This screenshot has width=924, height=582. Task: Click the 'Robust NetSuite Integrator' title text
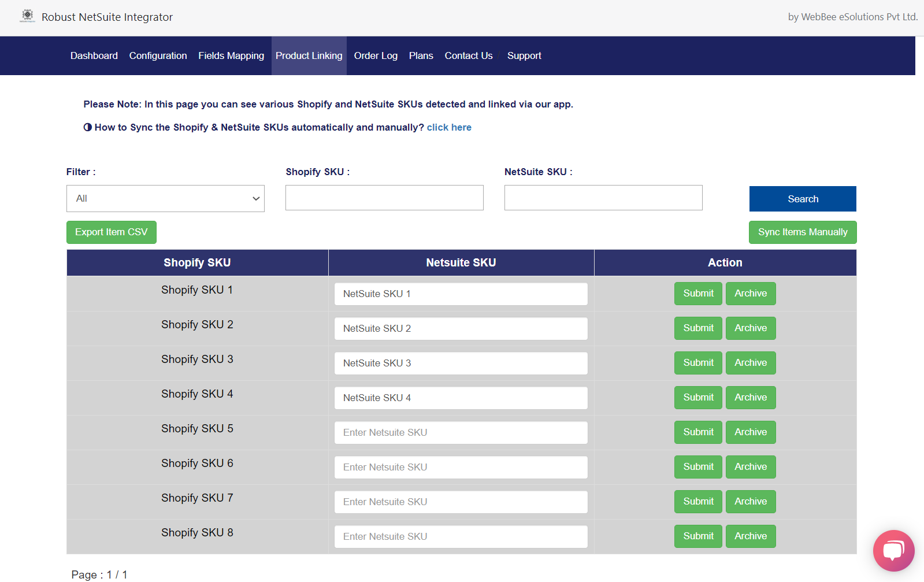point(107,17)
